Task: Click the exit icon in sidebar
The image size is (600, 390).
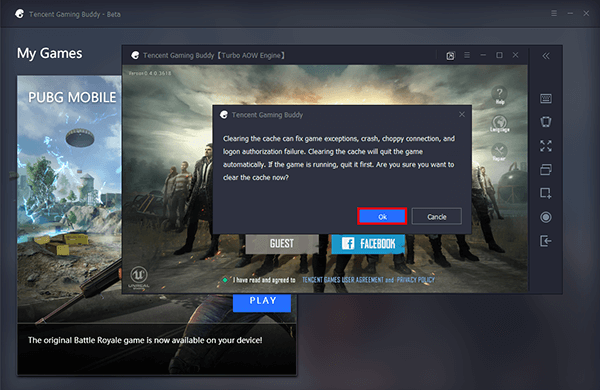Action: 546,241
